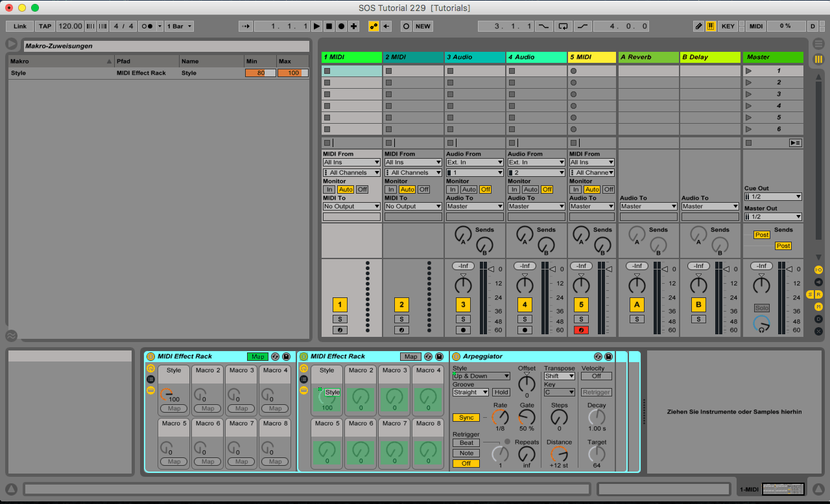This screenshot has width=830, height=504.
Task: Click the green Map button on first rack
Action: pyautogui.click(x=257, y=357)
